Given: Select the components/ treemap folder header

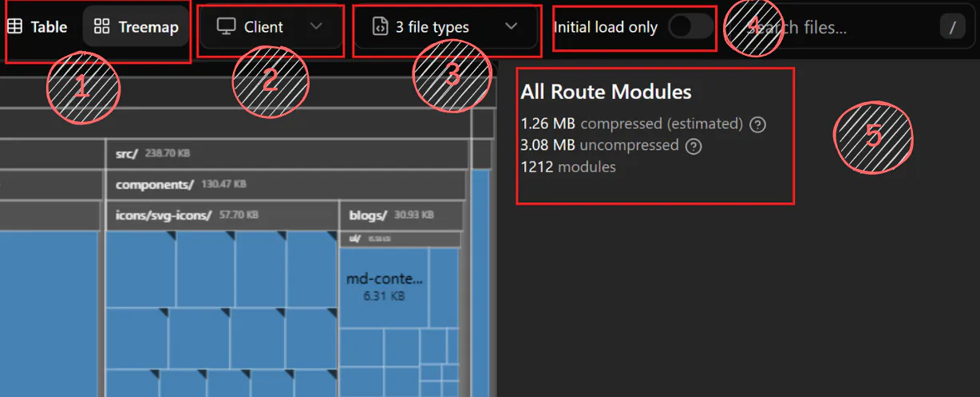Looking at the screenshot, I should pos(286,184).
